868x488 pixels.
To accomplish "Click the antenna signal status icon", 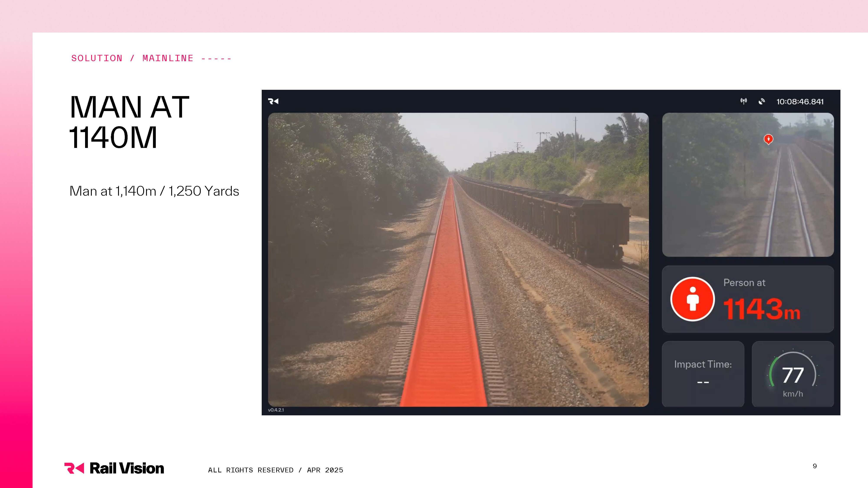I will click(744, 101).
